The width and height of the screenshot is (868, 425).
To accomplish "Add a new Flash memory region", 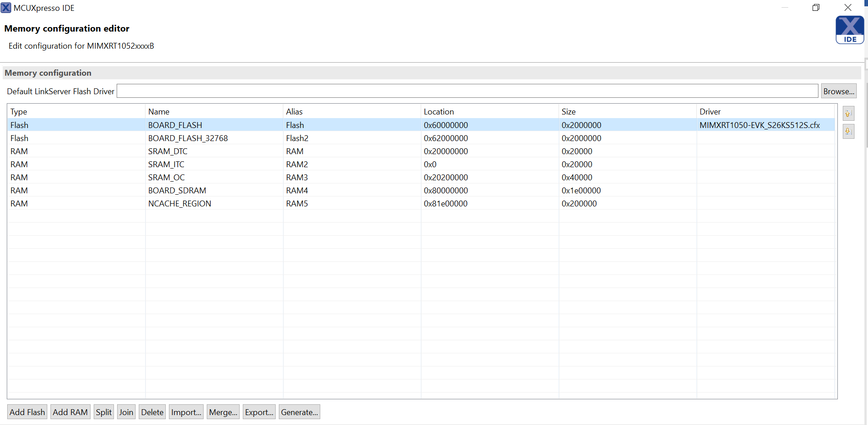I will point(27,411).
